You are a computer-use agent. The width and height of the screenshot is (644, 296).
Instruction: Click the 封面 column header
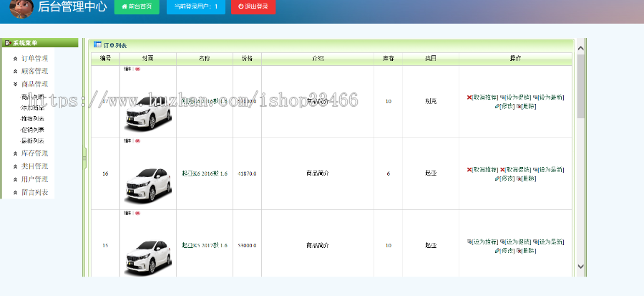click(x=148, y=59)
